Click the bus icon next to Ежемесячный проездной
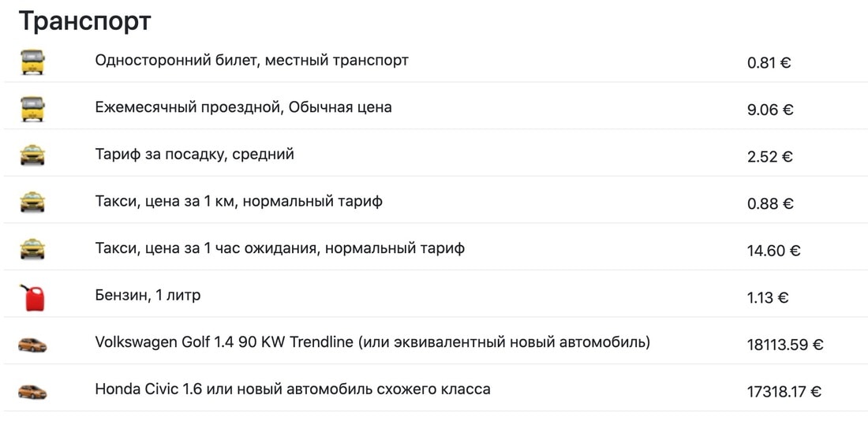Viewport: 868px width, 421px height. [x=32, y=109]
